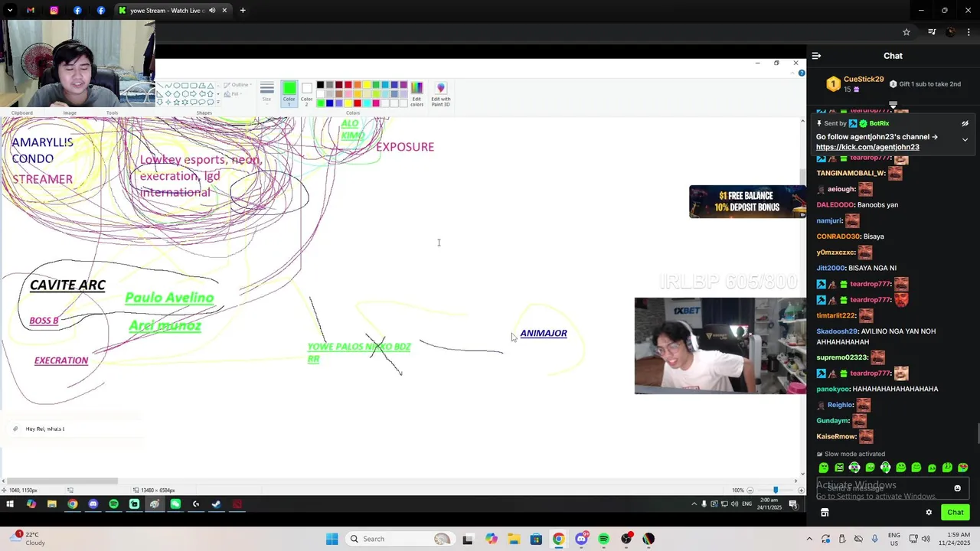Select the five-point star shape
The image size is (980, 551).
pyautogui.click(x=176, y=103)
